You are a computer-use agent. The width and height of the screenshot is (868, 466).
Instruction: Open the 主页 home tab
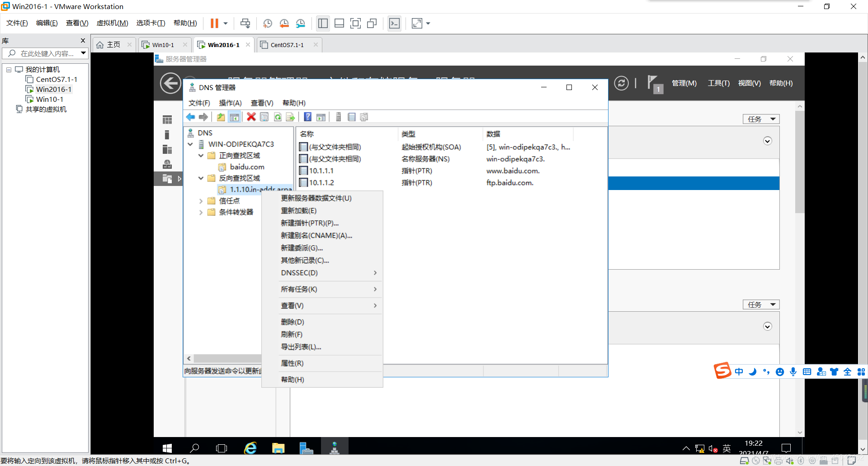point(113,45)
